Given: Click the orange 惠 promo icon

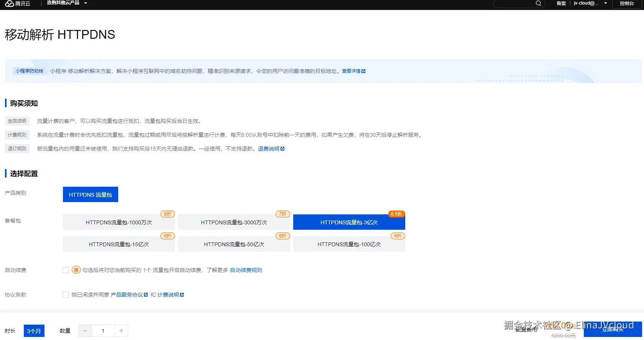Looking at the screenshot, I should pyautogui.click(x=76, y=270).
